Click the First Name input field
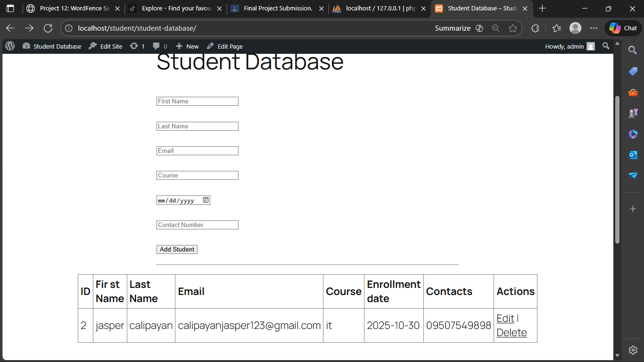The image size is (644, 362). (197, 101)
